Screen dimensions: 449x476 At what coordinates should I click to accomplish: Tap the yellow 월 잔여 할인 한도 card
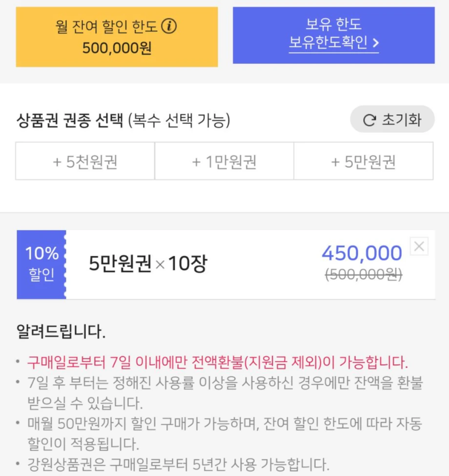(x=117, y=37)
